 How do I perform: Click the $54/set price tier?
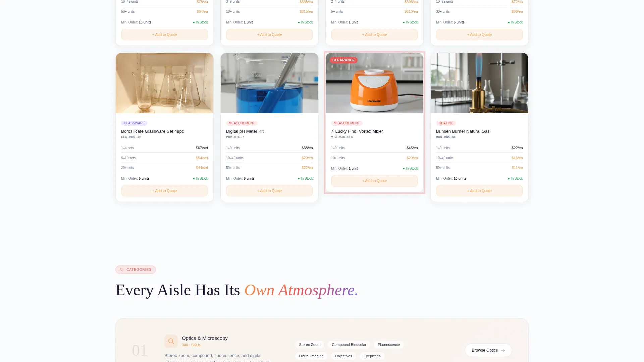202,158
